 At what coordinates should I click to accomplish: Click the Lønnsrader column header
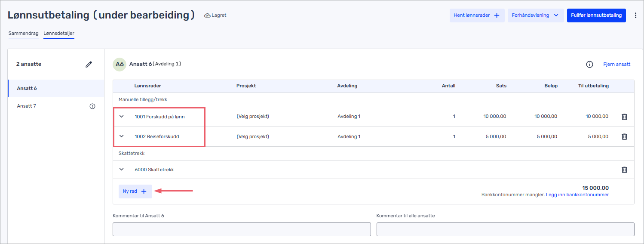pos(147,86)
